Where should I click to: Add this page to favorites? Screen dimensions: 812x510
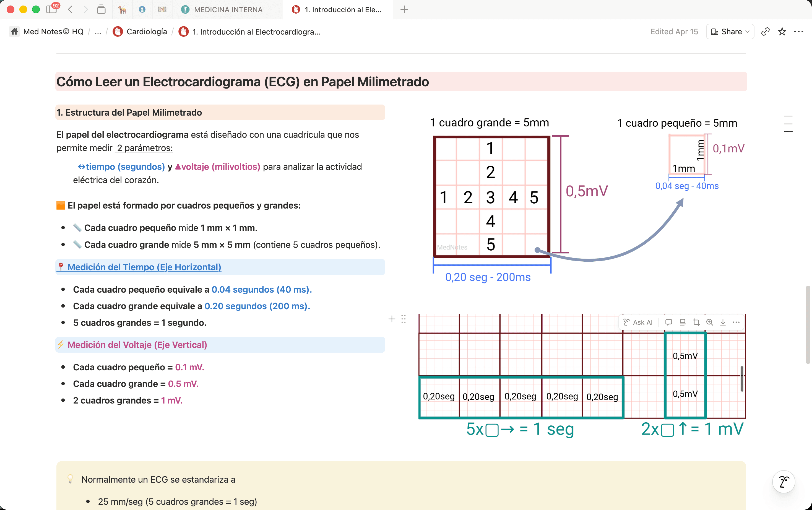click(x=782, y=32)
